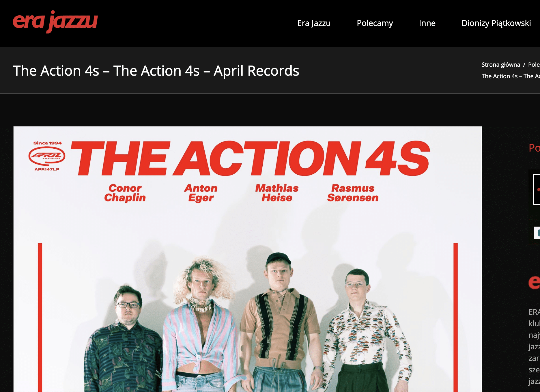540x392 pixels.
Task: Click the Anton Eger name on cover
Action: click(201, 193)
